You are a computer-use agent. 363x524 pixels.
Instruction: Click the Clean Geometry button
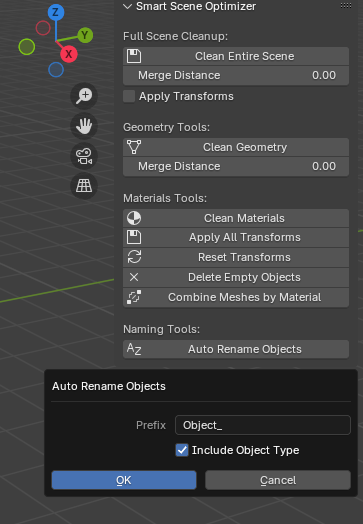(236, 147)
